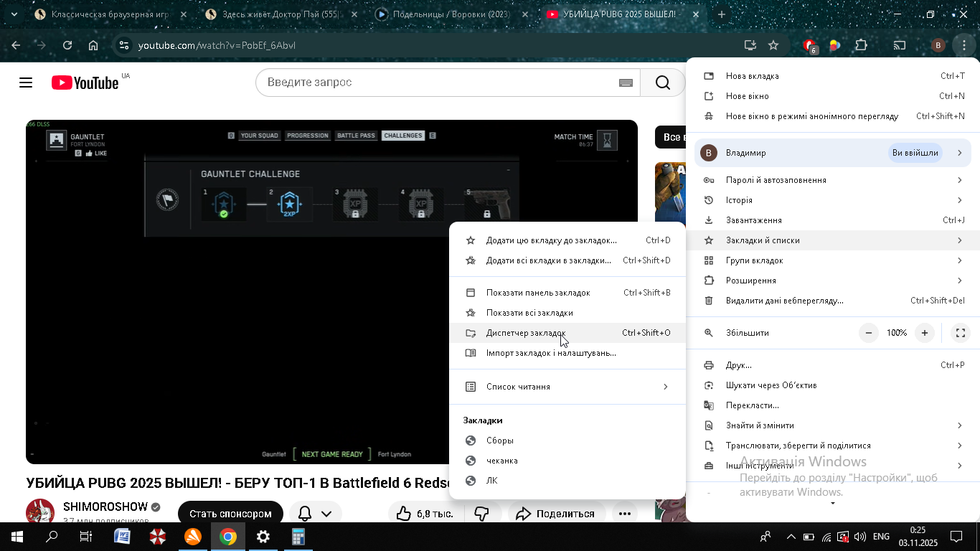
Task: Expand 'Транслювати, зберегти й поділитися' submenu
Action: [x=833, y=446]
